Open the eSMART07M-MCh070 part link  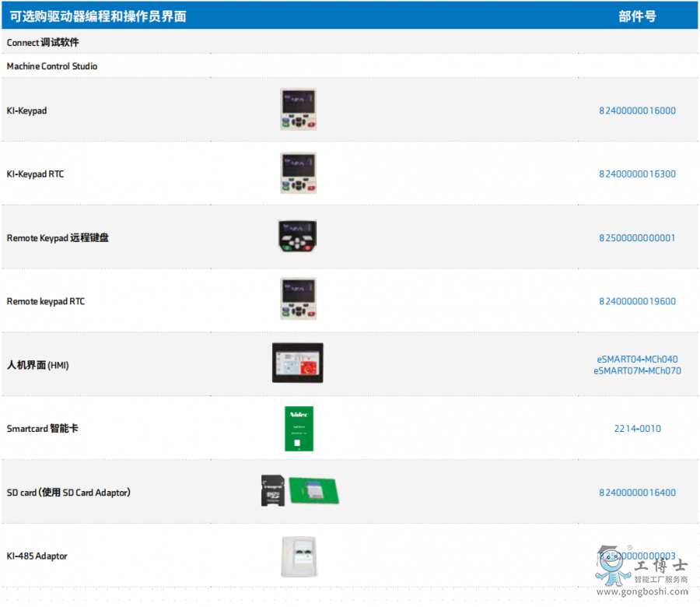[637, 371]
